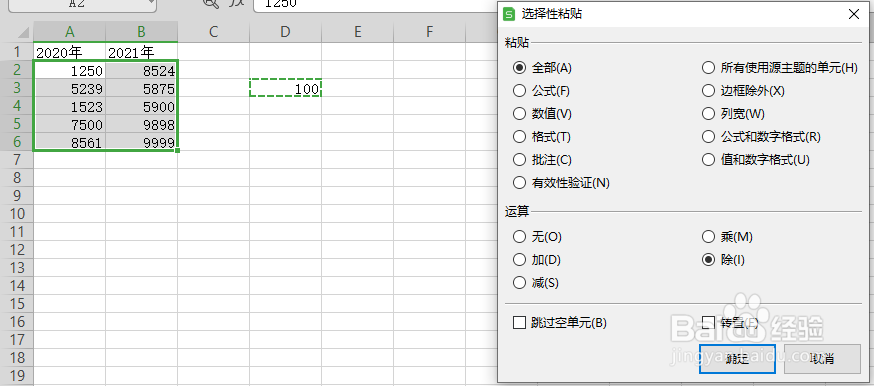Click the green WPS spreadsheet dialog icon
Viewport: 874px width, 386px height.
coord(509,14)
